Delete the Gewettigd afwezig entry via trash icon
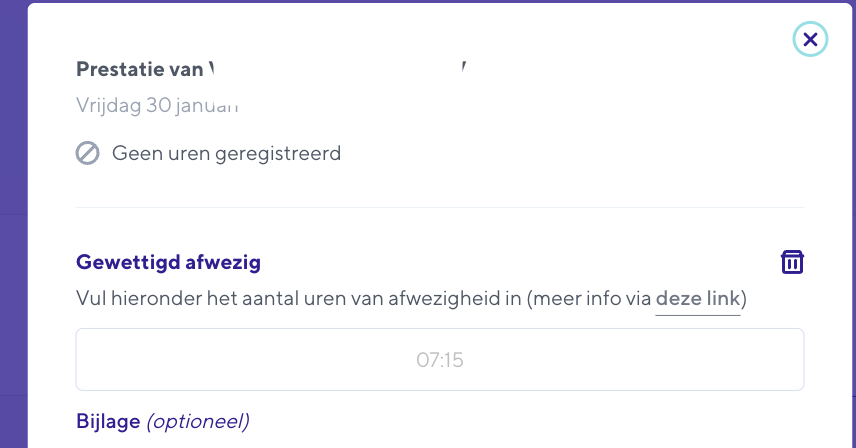Image resolution: width=856 pixels, height=448 pixels. pyautogui.click(x=792, y=262)
